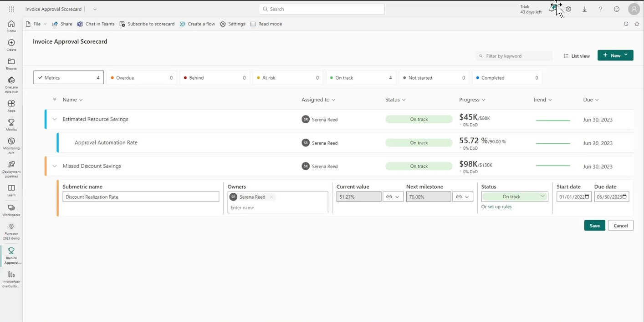Click the 'Or set up rules' link

coord(496,206)
